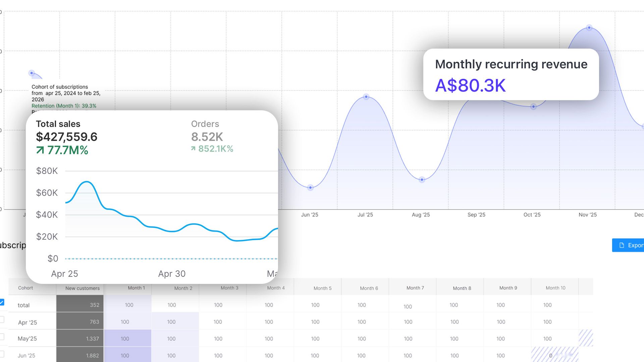
Task: Click the Month 10 column header
Action: (555, 288)
